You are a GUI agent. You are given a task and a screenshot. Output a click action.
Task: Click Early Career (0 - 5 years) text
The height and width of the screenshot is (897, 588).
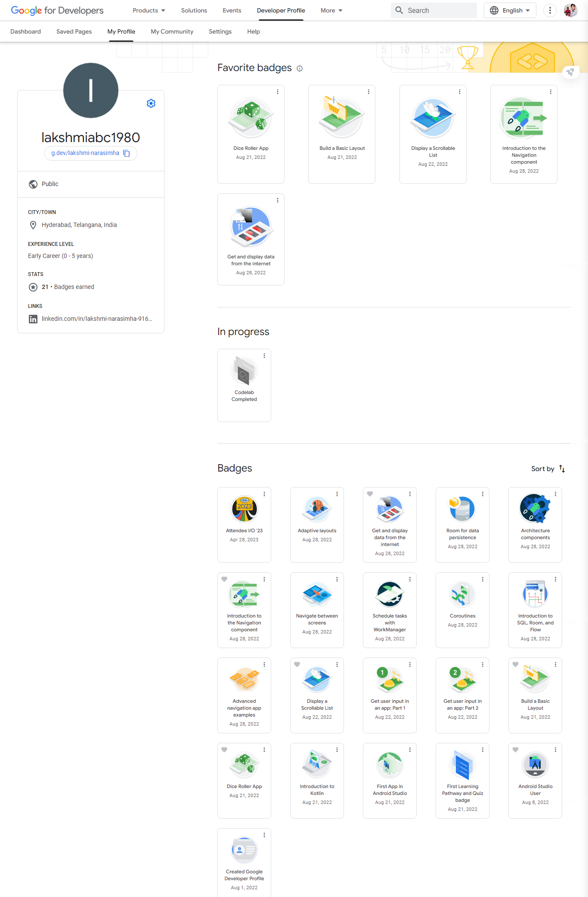[61, 256]
